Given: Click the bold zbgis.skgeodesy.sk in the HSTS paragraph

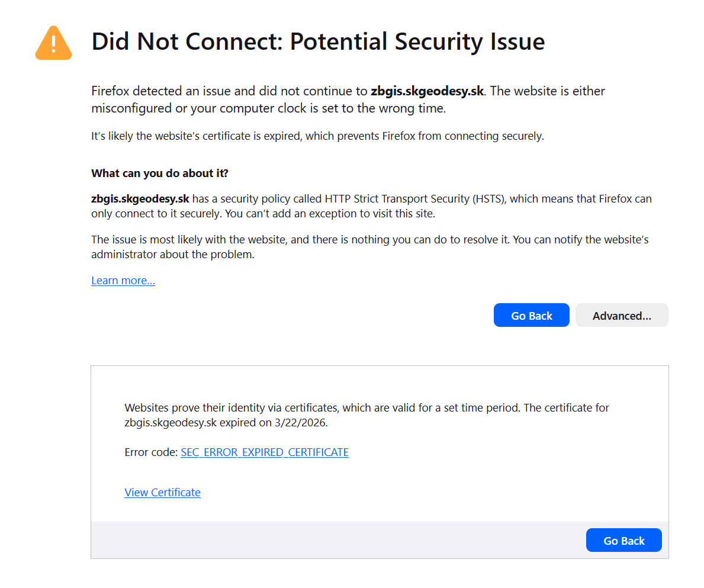Looking at the screenshot, I should click(140, 199).
